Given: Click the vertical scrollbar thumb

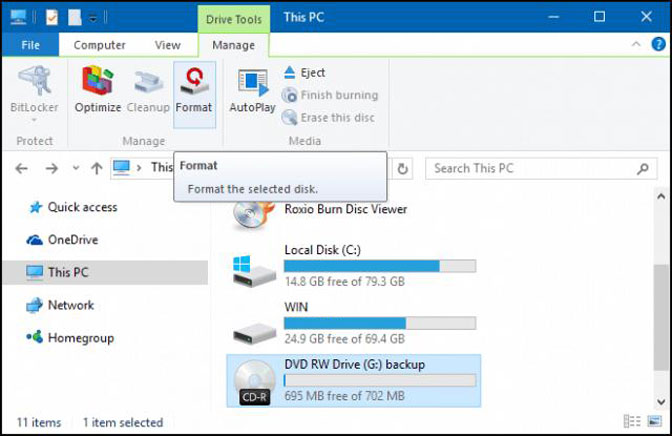Looking at the screenshot, I should point(661,317).
